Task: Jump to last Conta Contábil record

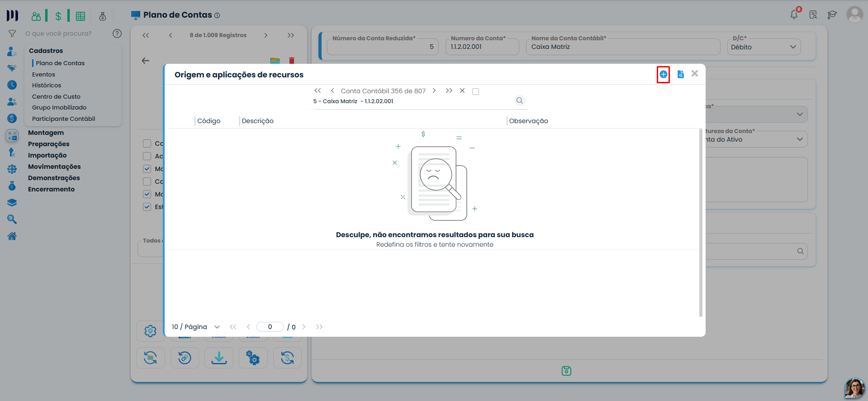Action: (x=449, y=91)
